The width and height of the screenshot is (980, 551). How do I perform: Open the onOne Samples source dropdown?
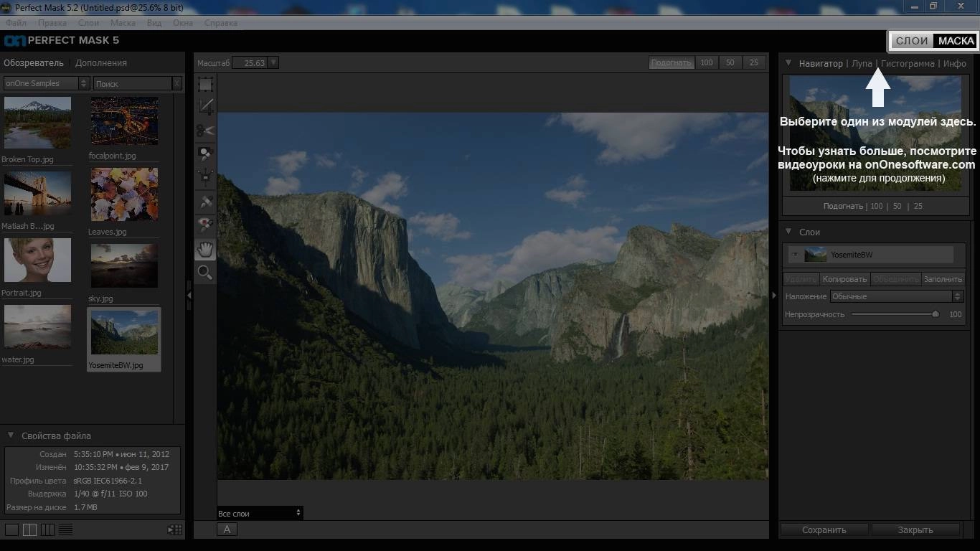pos(46,83)
